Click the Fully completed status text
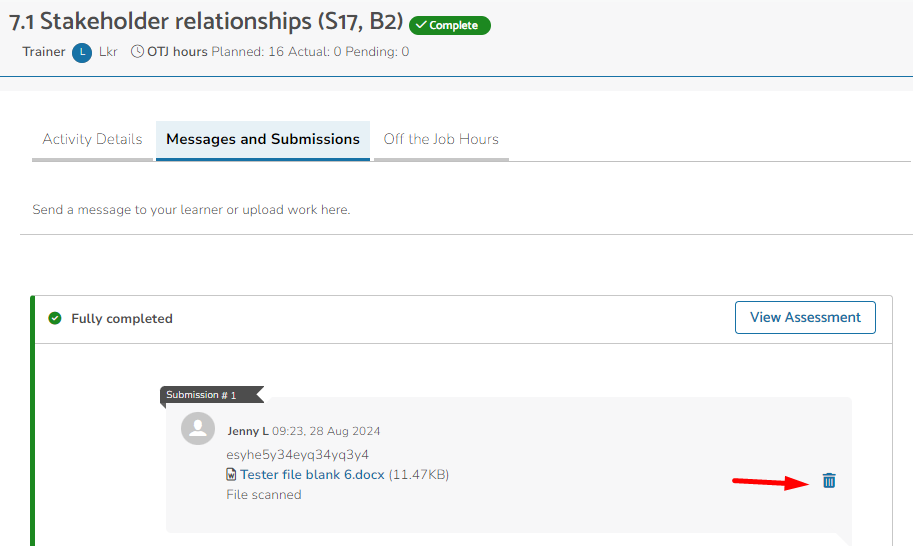The image size is (913, 546). click(x=122, y=318)
